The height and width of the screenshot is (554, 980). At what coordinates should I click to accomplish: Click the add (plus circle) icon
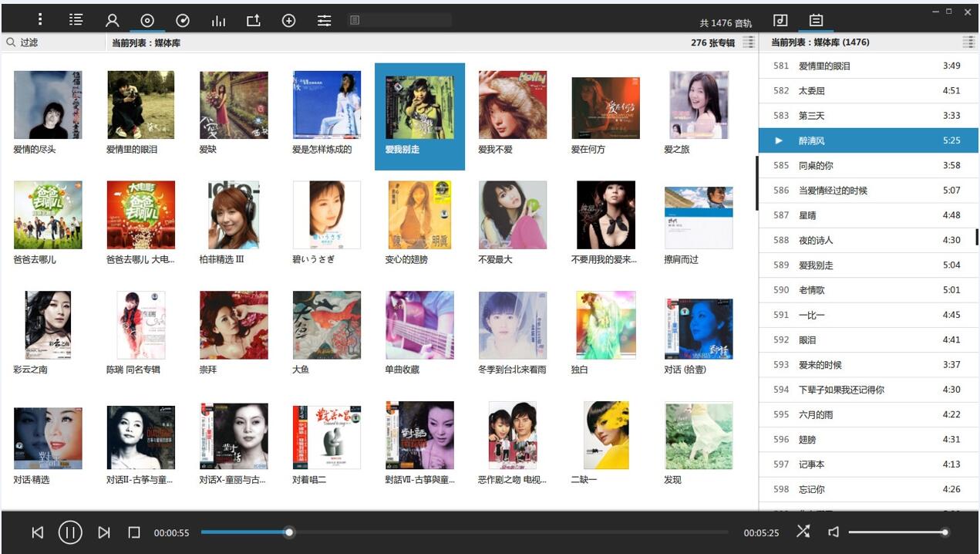[288, 21]
